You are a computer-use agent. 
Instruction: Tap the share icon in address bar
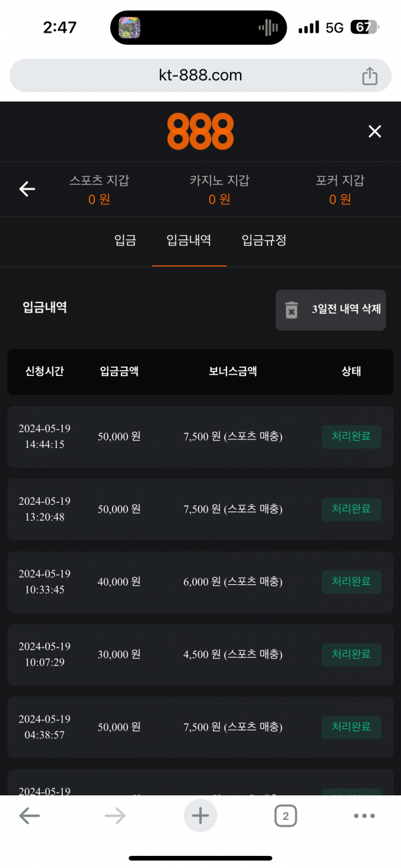[370, 76]
